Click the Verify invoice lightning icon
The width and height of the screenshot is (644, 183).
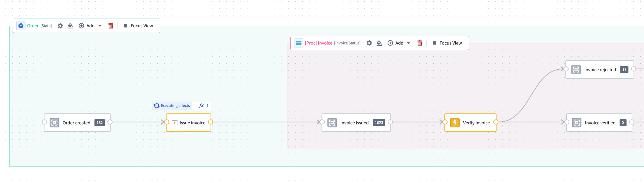(455, 123)
